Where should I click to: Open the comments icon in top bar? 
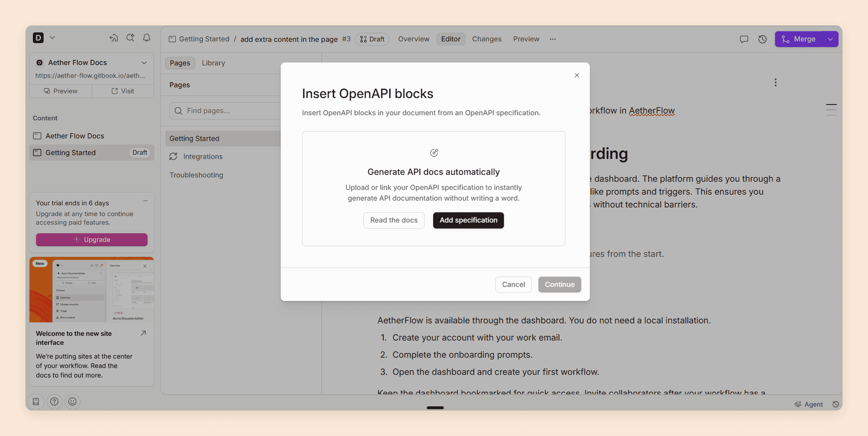click(x=744, y=39)
